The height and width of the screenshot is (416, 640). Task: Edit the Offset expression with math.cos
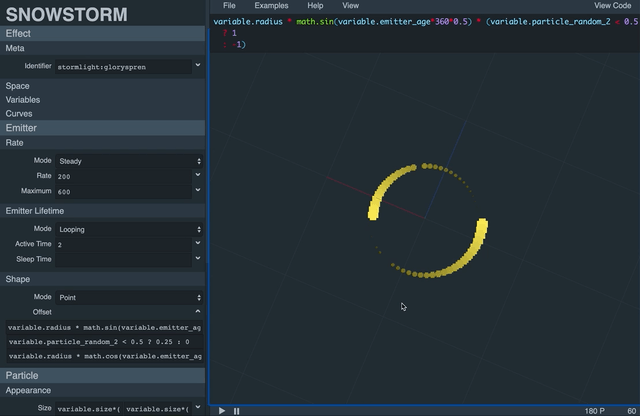tap(104, 356)
